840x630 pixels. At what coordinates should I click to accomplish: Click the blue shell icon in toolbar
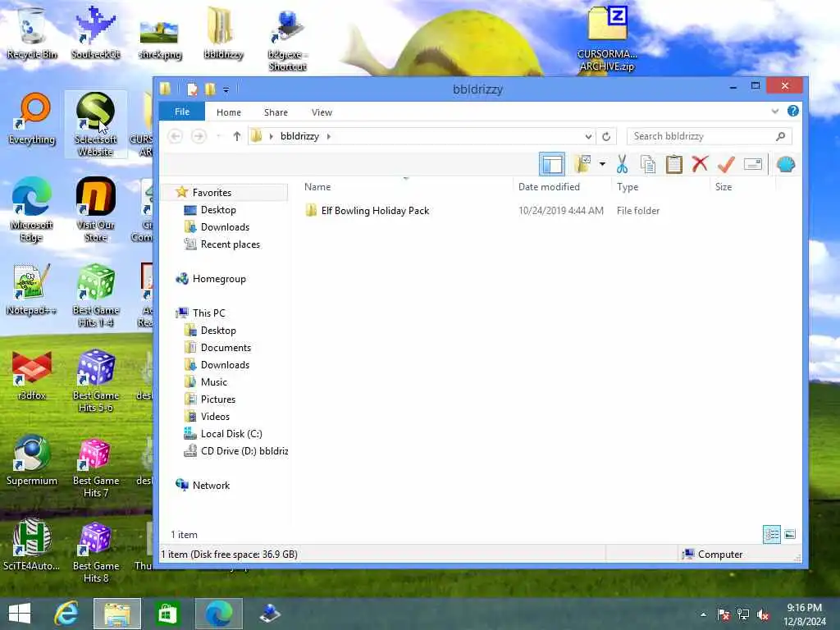(785, 164)
